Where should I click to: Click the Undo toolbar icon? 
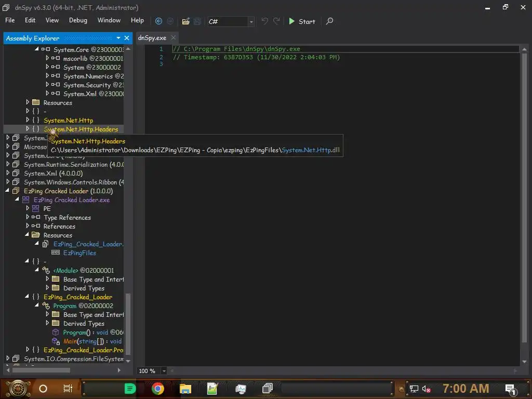(264, 21)
